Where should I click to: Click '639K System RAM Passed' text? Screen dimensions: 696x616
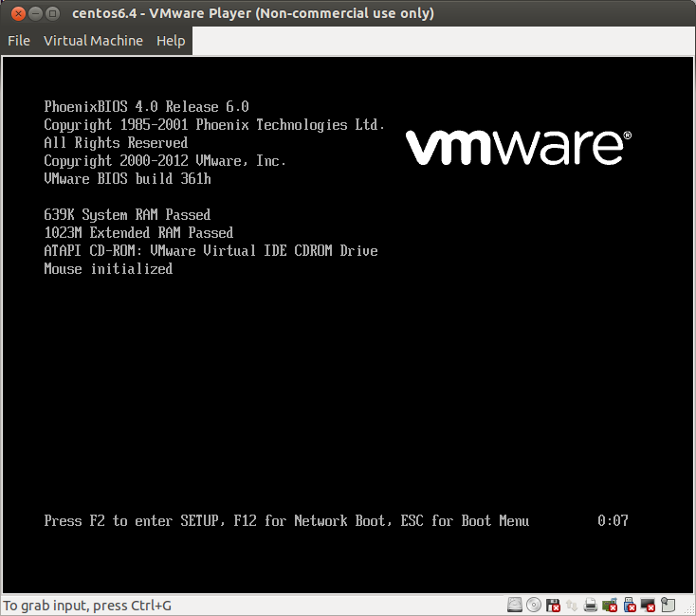pos(127,215)
